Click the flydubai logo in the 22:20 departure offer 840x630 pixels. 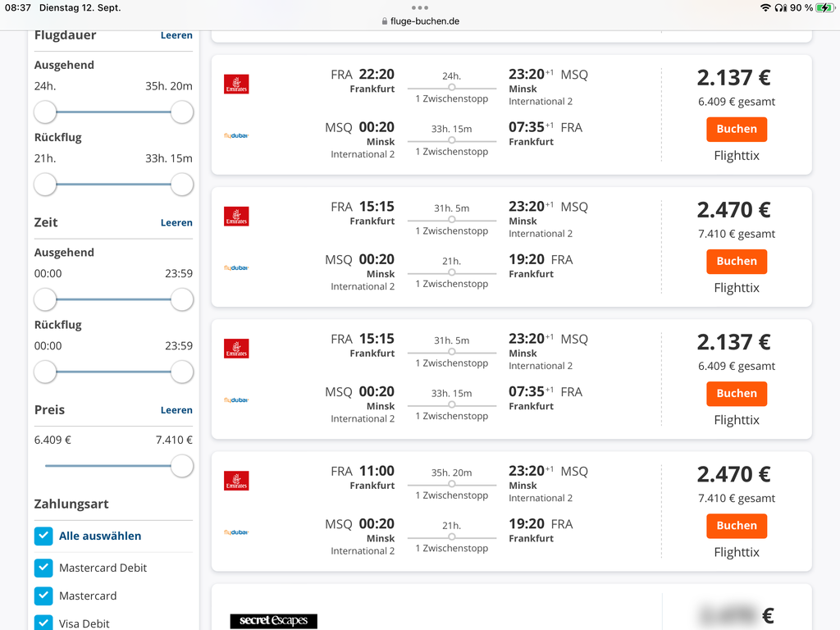236,135
